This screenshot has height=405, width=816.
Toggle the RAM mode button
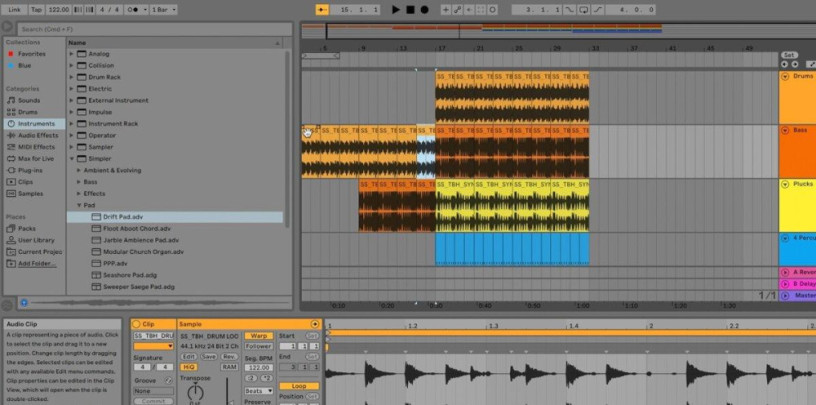pos(230,367)
